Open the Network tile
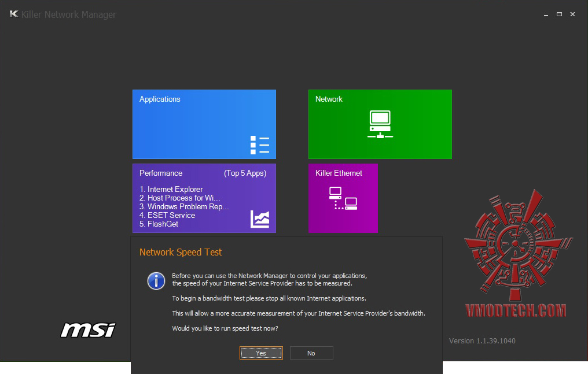The image size is (588, 374). tap(380, 124)
